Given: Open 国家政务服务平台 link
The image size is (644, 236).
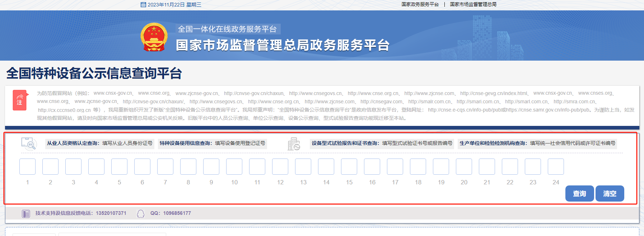Looking at the screenshot, I should 420,4.
